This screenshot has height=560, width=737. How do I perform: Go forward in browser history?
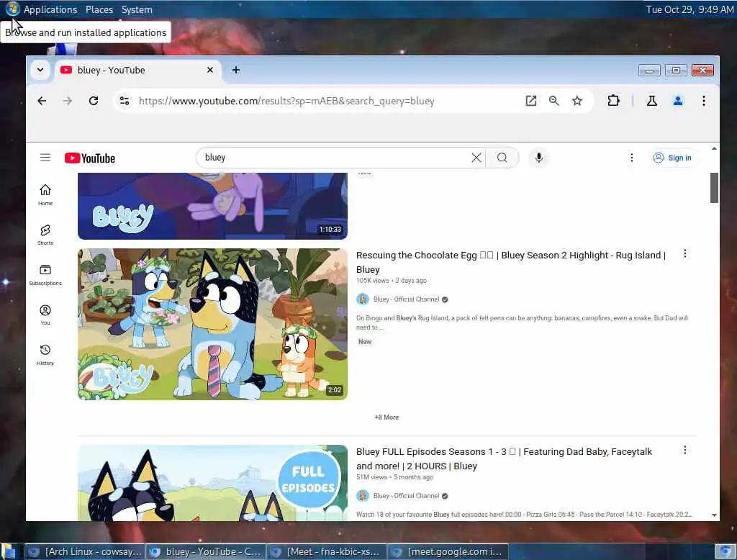[x=68, y=101]
